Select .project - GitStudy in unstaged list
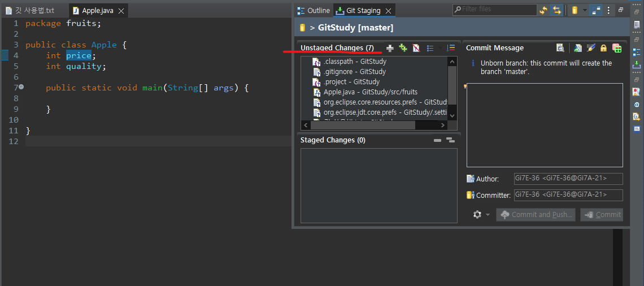Screen dimensions: 644x286 click(x=346, y=82)
